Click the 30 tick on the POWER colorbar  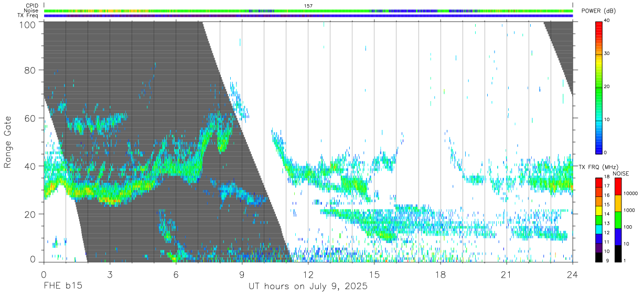607,54
